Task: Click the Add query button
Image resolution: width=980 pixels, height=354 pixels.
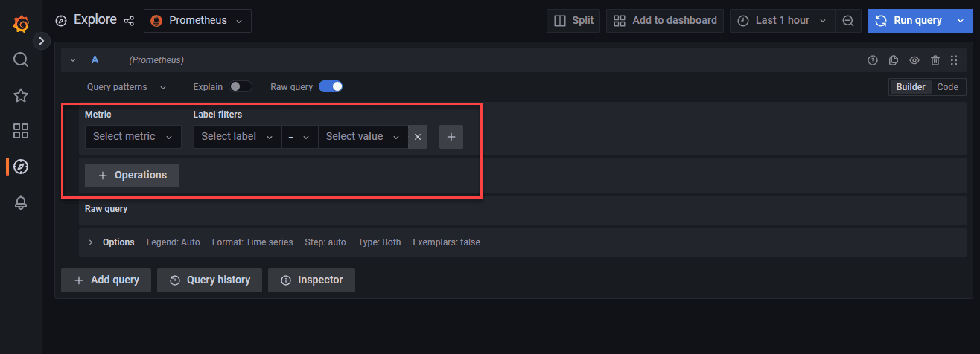Action: click(106, 280)
